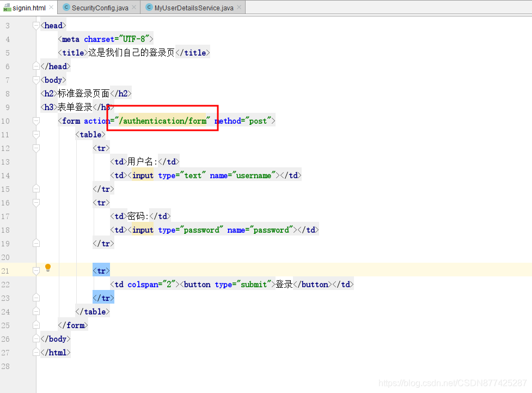Click the method="post" attribute
Image resolution: width=532 pixels, height=393 pixels.
(243, 121)
